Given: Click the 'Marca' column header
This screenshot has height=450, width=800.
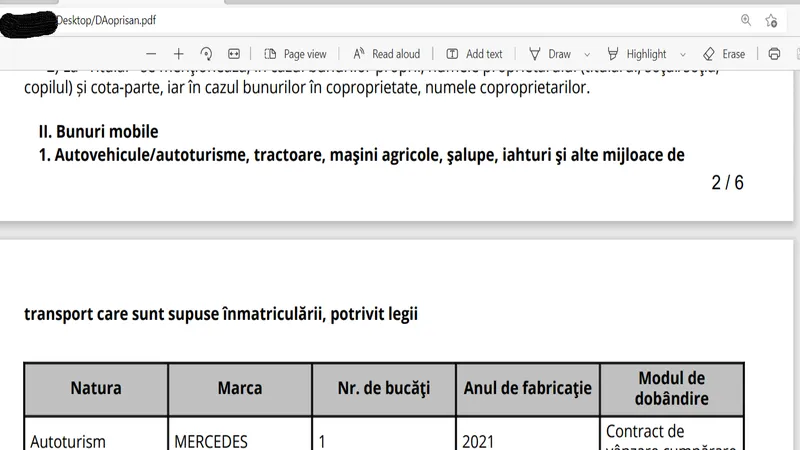Looking at the screenshot, I should pos(240,389).
